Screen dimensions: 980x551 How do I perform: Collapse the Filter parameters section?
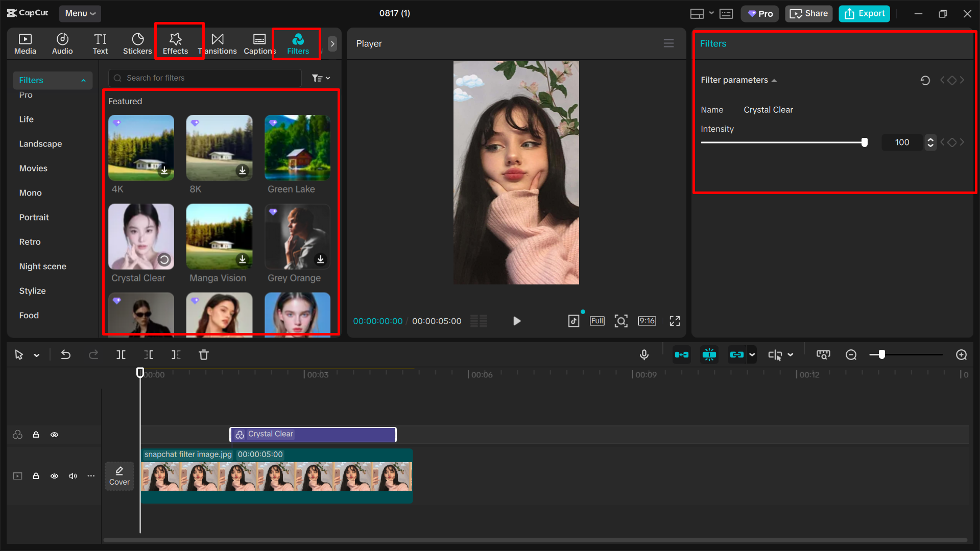(x=774, y=80)
